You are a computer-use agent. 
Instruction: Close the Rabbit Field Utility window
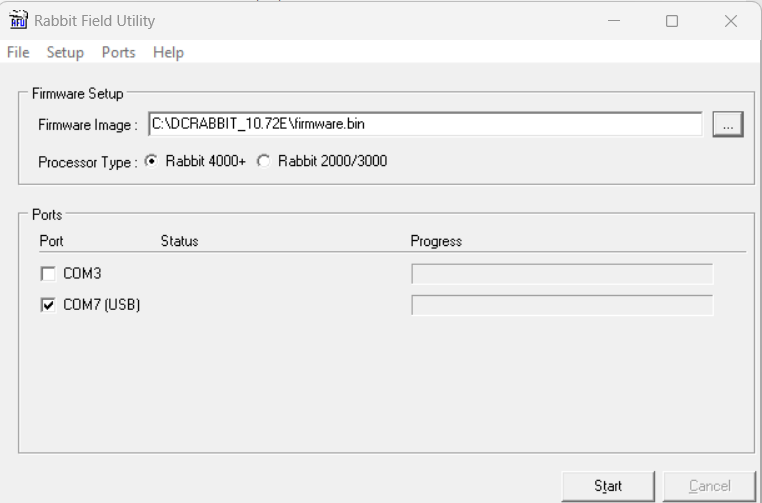[x=730, y=21]
